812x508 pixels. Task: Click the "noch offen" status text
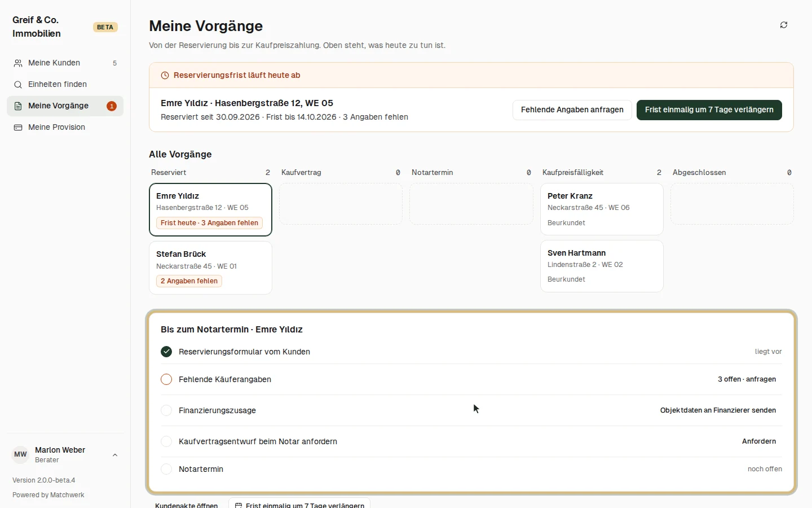pyautogui.click(x=765, y=469)
